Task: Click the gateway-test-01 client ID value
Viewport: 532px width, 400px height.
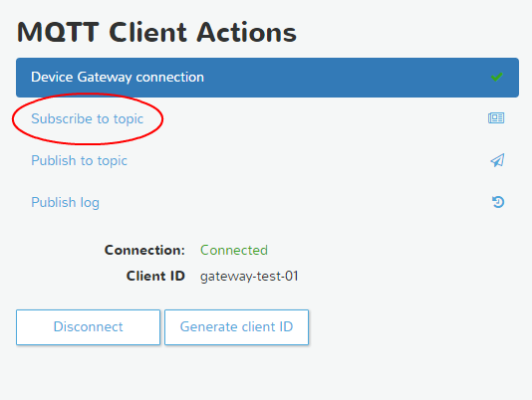Action: tap(249, 276)
